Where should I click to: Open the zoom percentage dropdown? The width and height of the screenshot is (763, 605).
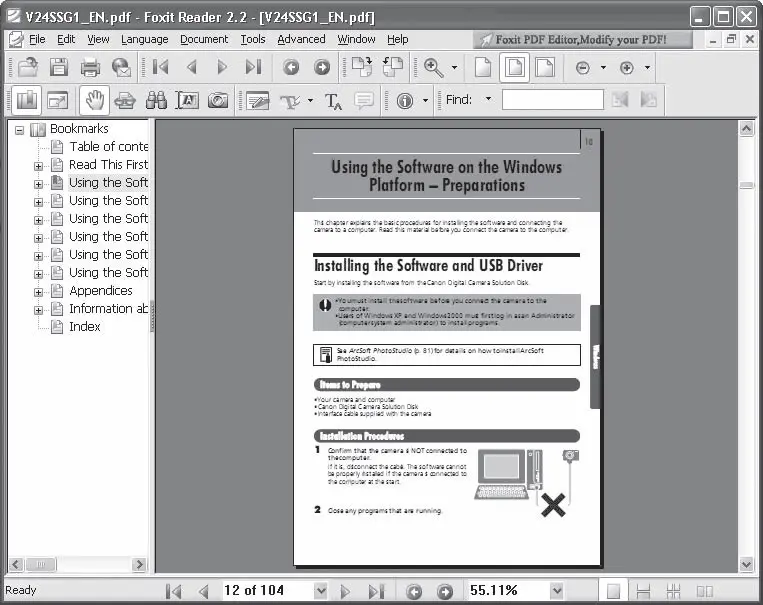tap(554, 591)
